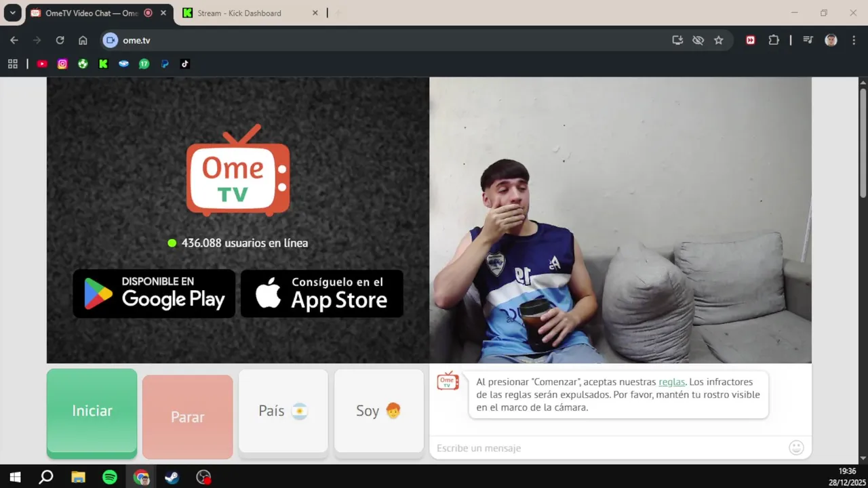Open the TikTok bookmark

coord(184,64)
